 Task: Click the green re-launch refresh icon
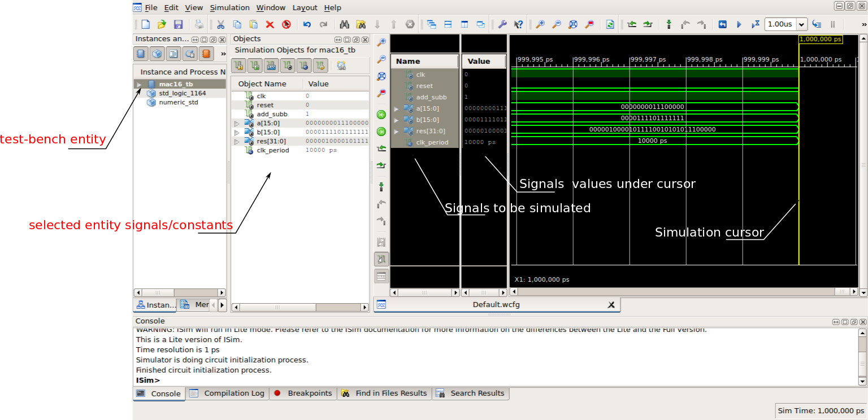click(x=610, y=24)
